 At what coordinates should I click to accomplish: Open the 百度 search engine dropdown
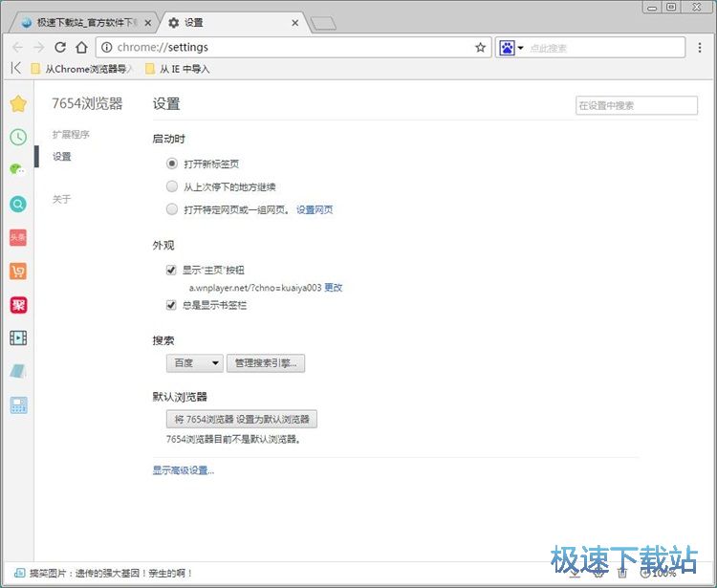[x=195, y=363]
